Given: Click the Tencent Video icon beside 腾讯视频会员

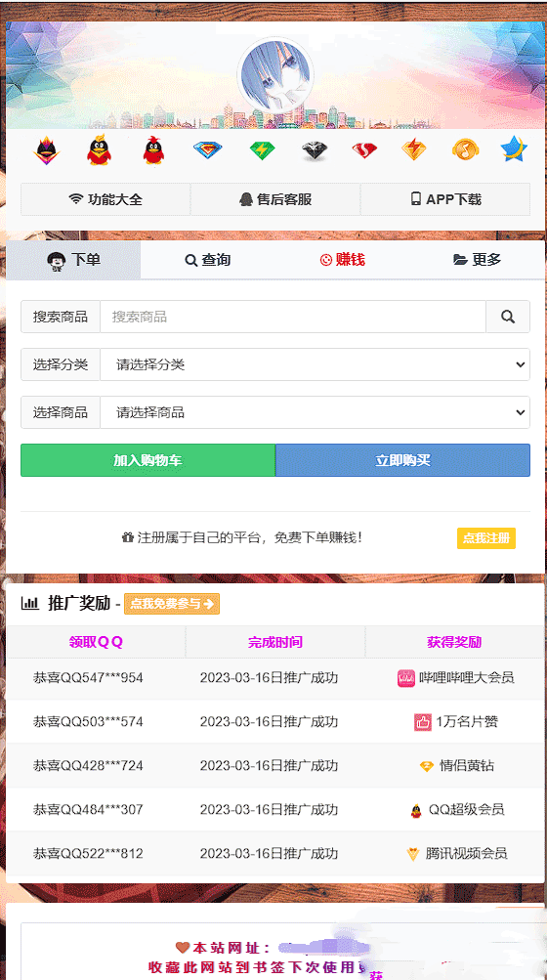Looking at the screenshot, I should point(412,854).
